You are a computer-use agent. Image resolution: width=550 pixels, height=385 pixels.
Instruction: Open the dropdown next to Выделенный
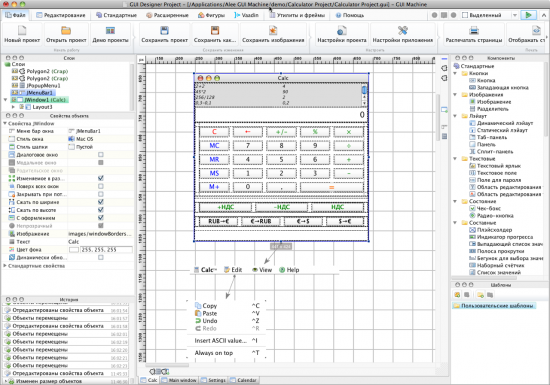click(515, 15)
